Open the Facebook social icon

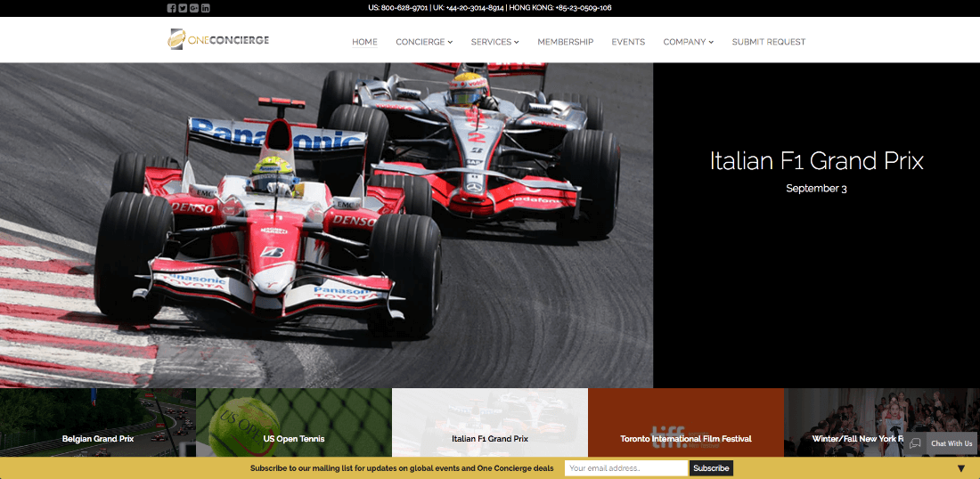pyautogui.click(x=171, y=8)
